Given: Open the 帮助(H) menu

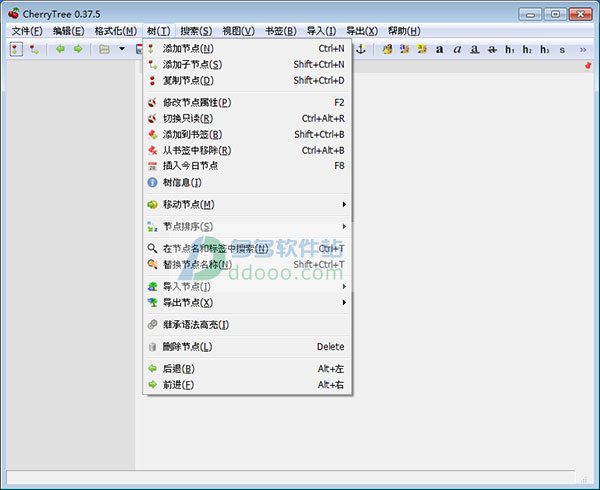Looking at the screenshot, I should coord(404,31).
